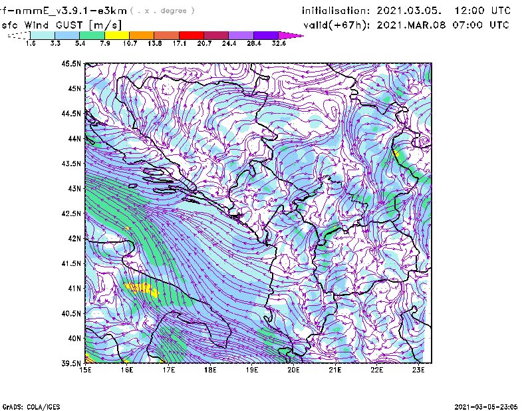Click the 19E longitude label
This screenshot has height=411, width=532.
[x=252, y=370]
